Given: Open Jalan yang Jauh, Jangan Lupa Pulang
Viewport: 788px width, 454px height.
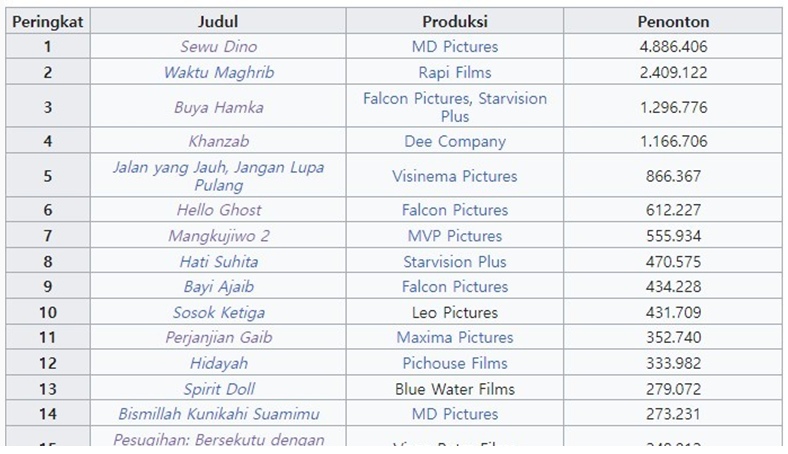Looking at the screenshot, I should (x=218, y=176).
